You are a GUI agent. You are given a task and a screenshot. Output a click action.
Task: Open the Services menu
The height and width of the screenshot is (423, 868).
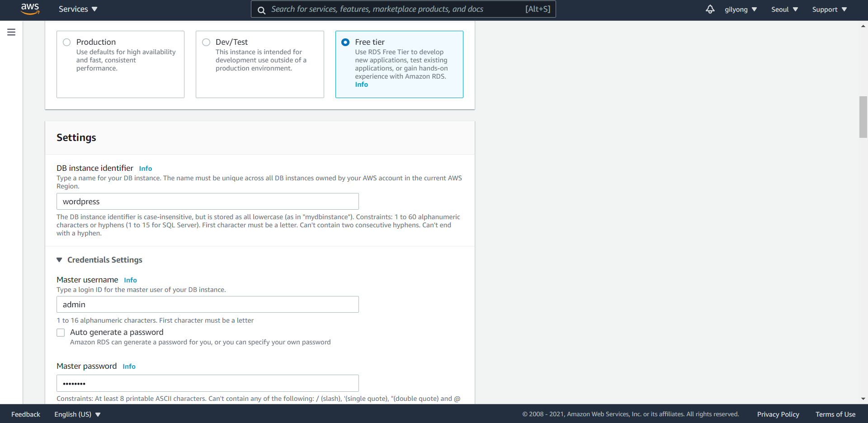(x=78, y=9)
